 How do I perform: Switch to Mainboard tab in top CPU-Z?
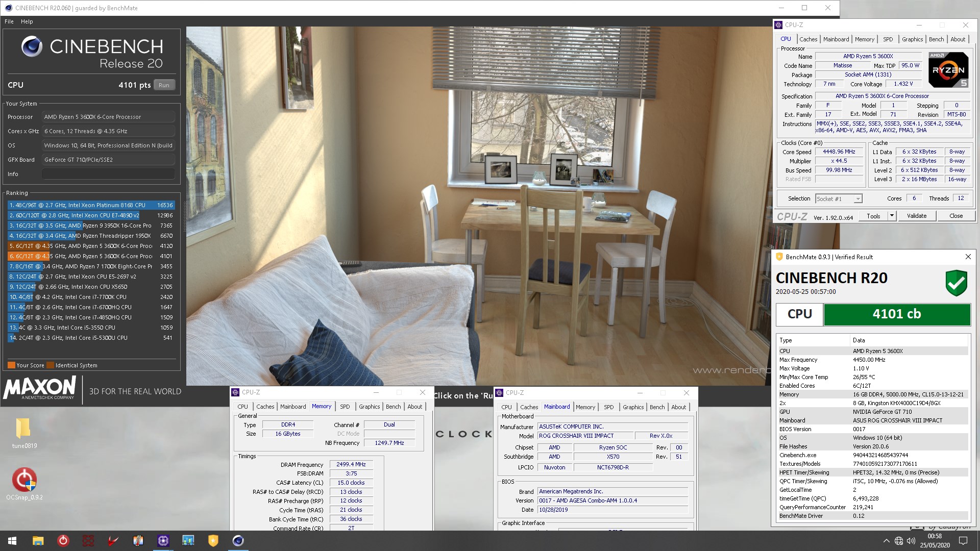tap(836, 39)
